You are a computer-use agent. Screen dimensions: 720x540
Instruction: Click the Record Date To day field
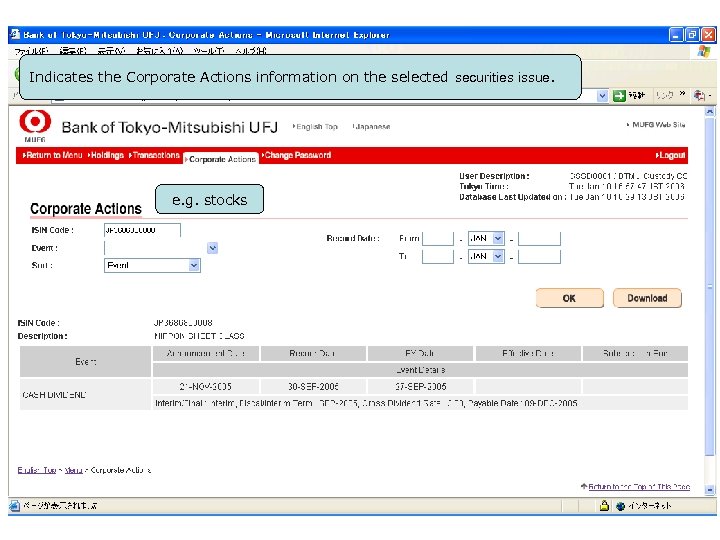[438, 256]
